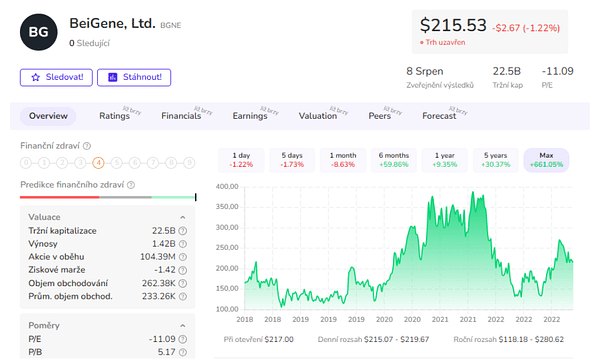Switch to the Forecast tab
The width and height of the screenshot is (600, 360).
tap(439, 116)
